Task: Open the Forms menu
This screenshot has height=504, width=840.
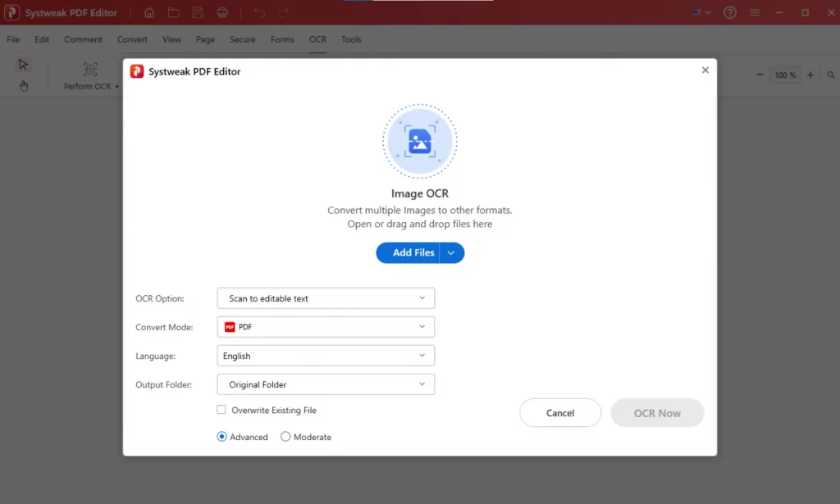Action: pos(282,39)
